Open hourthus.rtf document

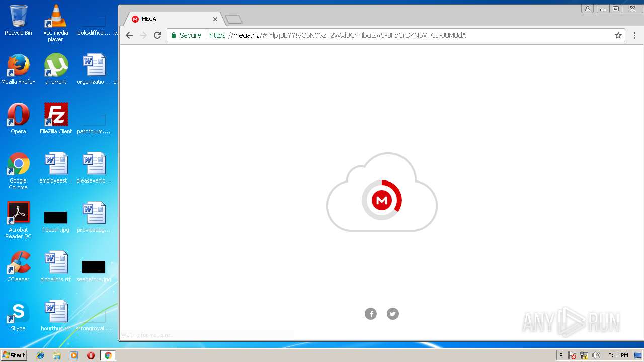(x=55, y=316)
